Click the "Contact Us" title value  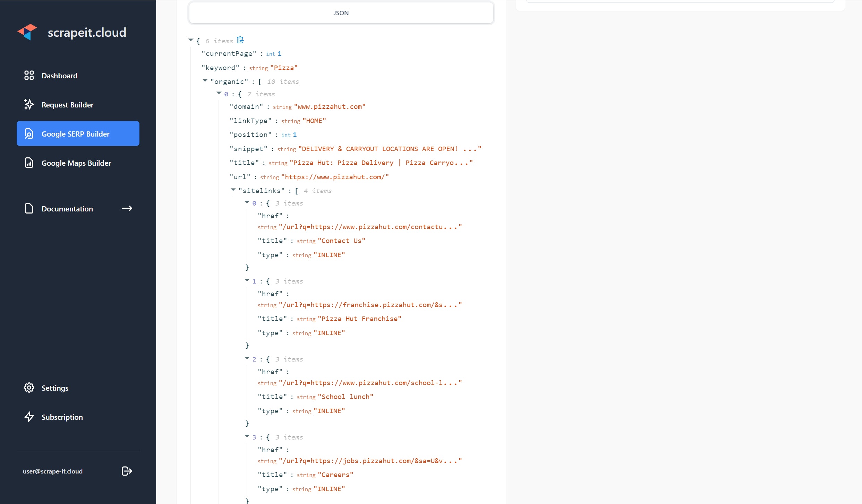coord(342,241)
